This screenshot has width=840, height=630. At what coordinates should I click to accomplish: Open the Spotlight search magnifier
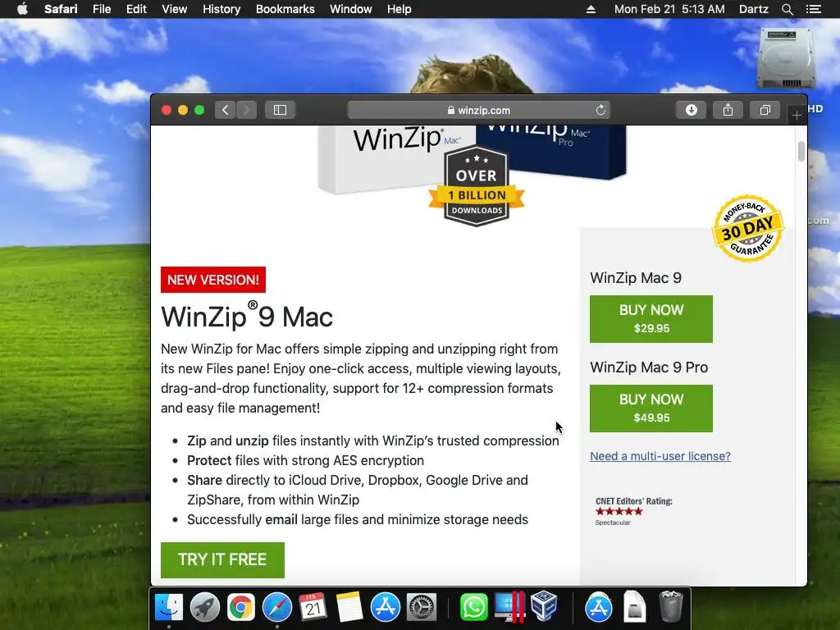coord(787,9)
